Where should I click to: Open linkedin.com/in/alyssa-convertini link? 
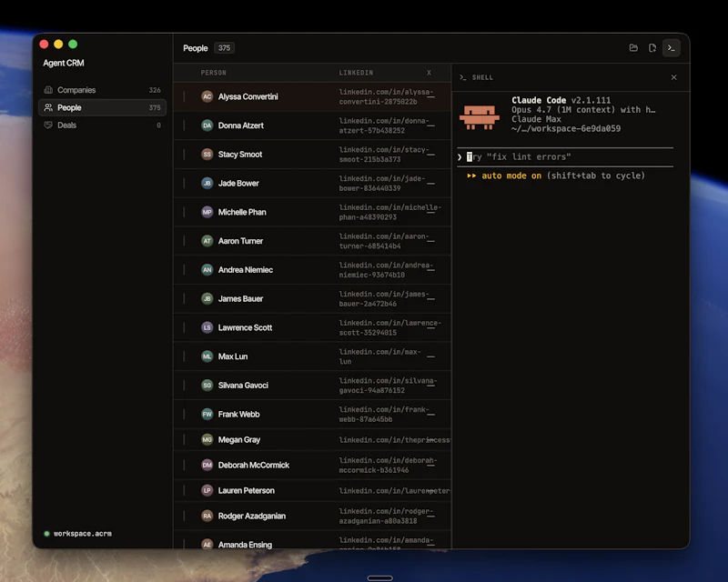point(386,96)
